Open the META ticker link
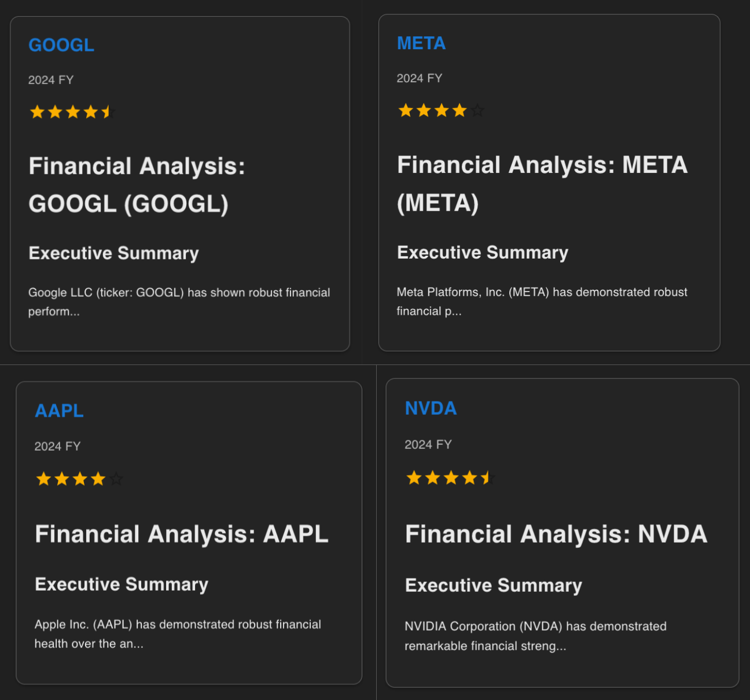 coord(421,43)
